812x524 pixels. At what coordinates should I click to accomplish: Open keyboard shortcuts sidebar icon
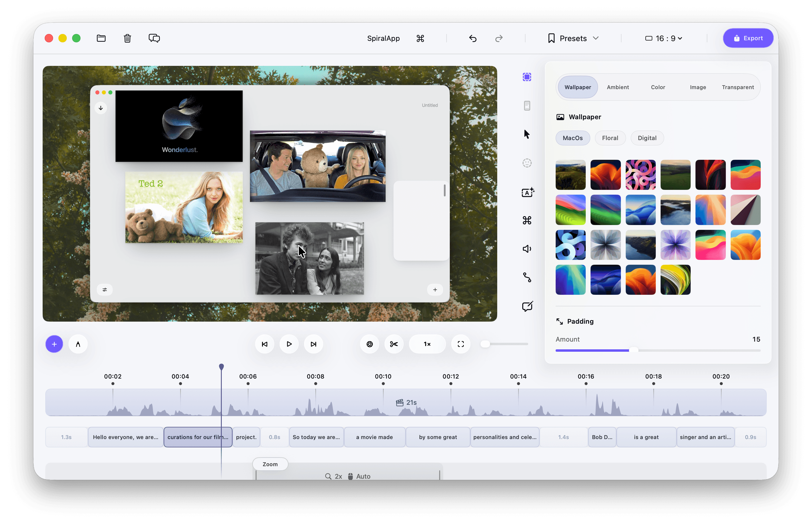tap(527, 221)
